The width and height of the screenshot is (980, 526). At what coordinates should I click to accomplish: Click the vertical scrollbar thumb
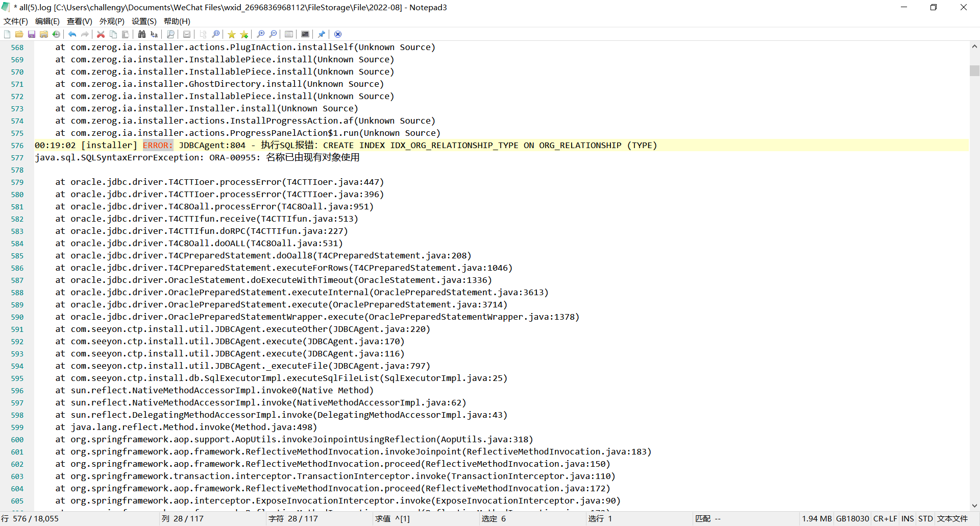[x=974, y=70]
